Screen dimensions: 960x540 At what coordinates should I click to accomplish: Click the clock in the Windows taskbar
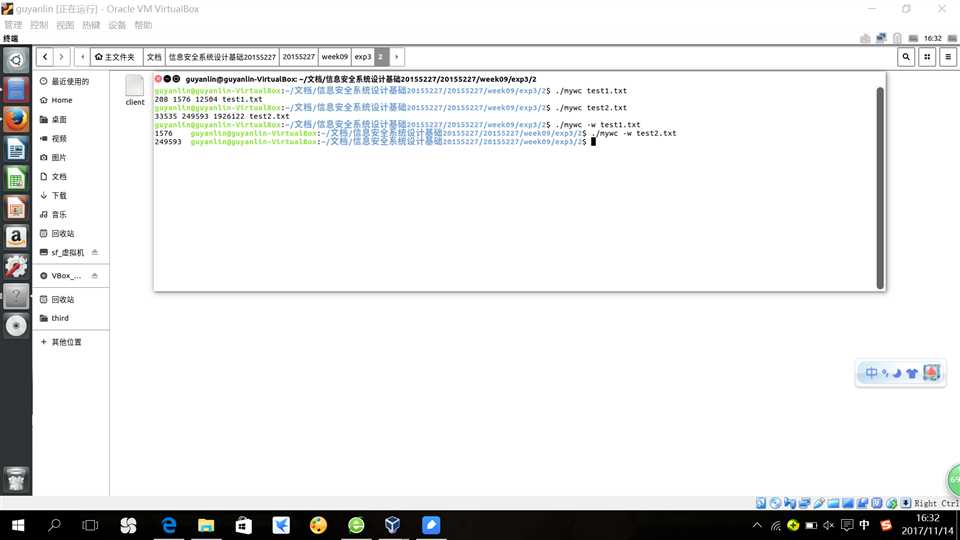point(928,525)
